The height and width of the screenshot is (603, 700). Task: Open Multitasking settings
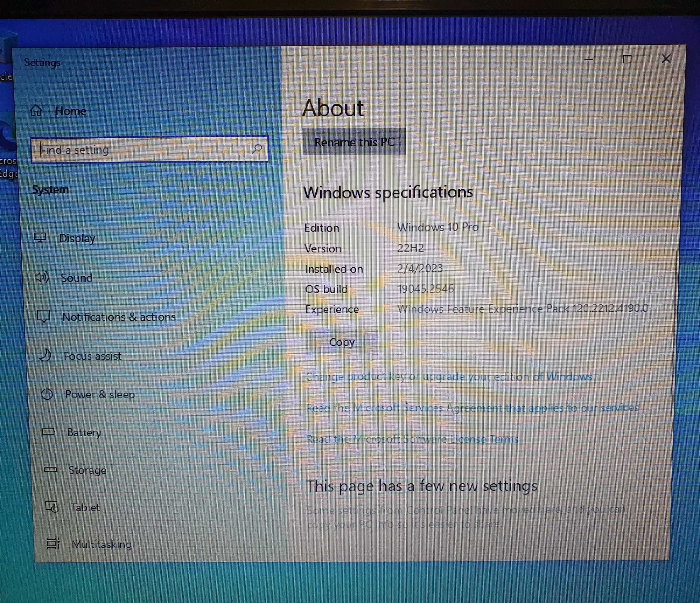point(101,545)
